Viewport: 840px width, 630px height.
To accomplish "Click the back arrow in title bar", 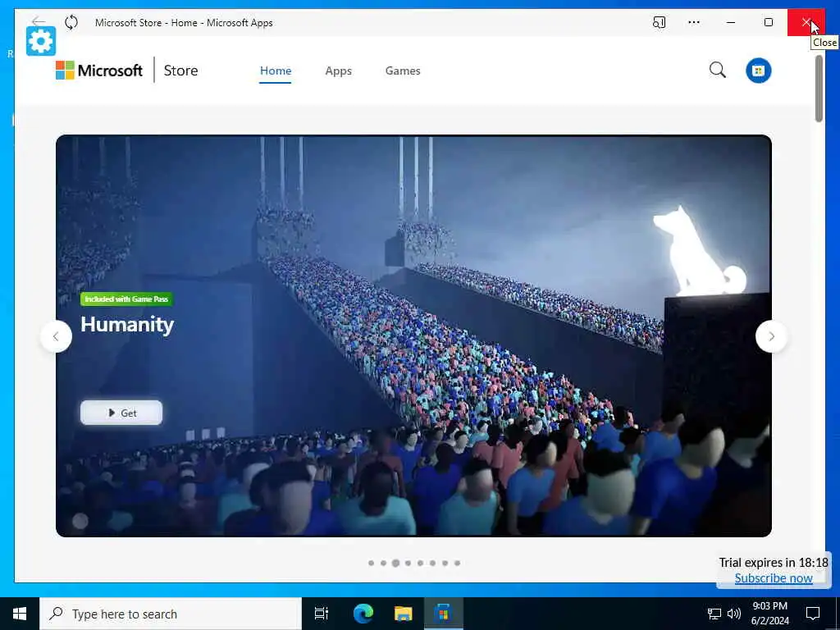I will 39,22.
